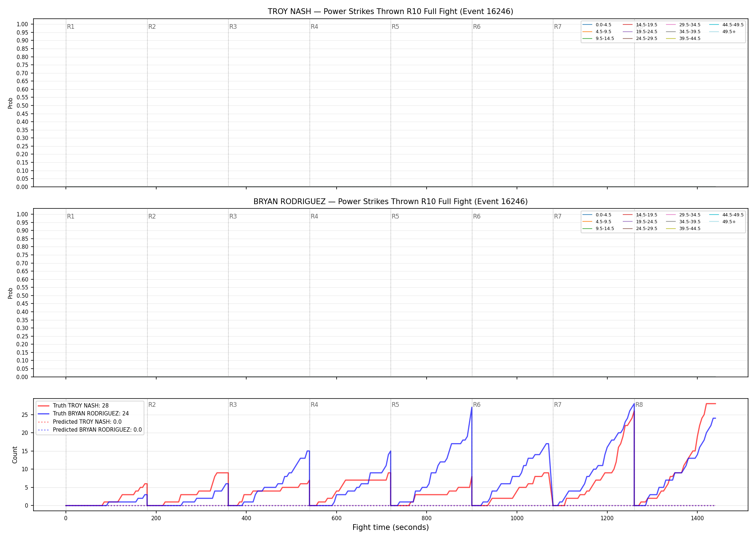Click the '800' tick on the fight time axis

(x=427, y=518)
